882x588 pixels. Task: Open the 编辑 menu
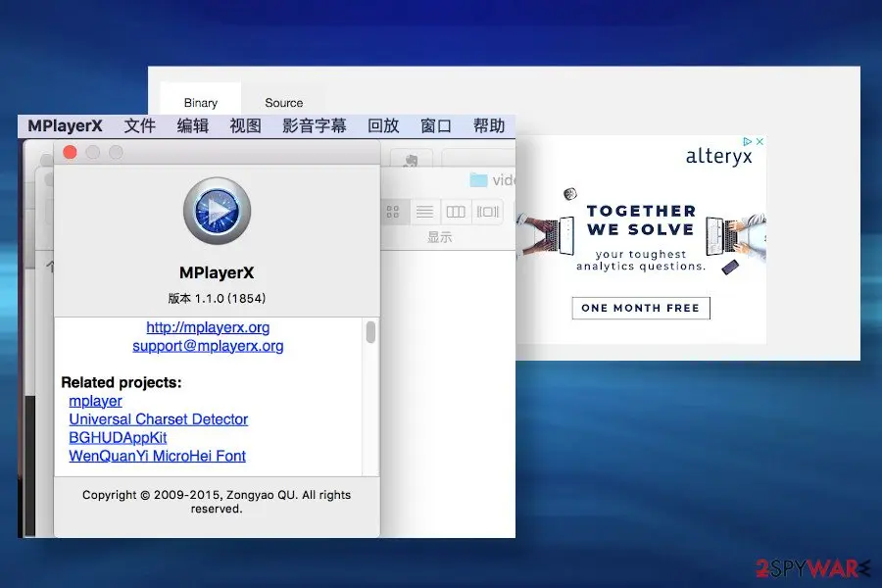(192, 125)
